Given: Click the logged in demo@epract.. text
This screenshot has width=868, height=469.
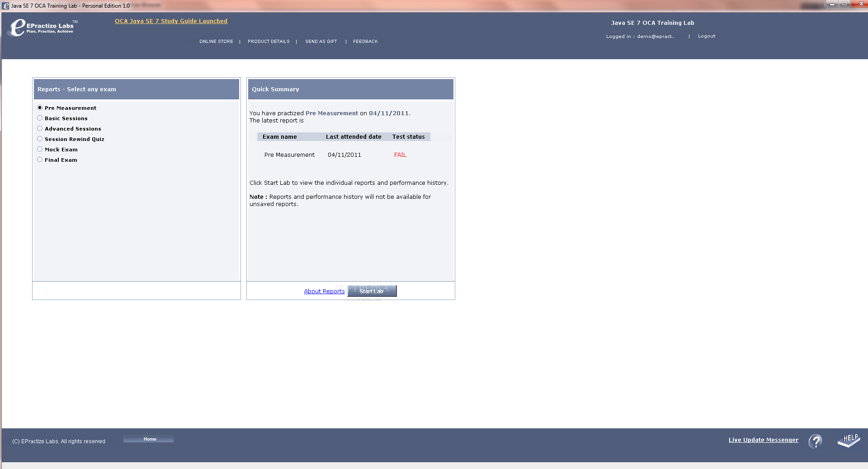Looking at the screenshot, I should pos(640,37).
